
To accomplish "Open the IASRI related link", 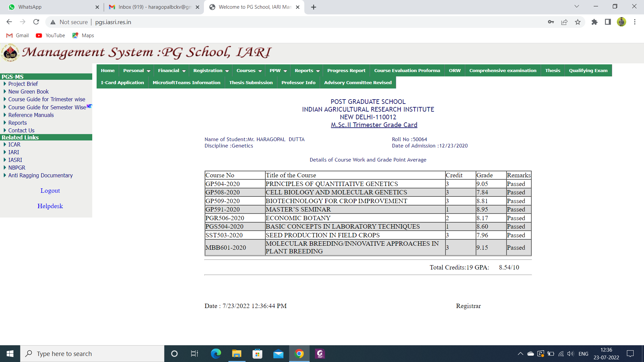I will click(x=15, y=160).
